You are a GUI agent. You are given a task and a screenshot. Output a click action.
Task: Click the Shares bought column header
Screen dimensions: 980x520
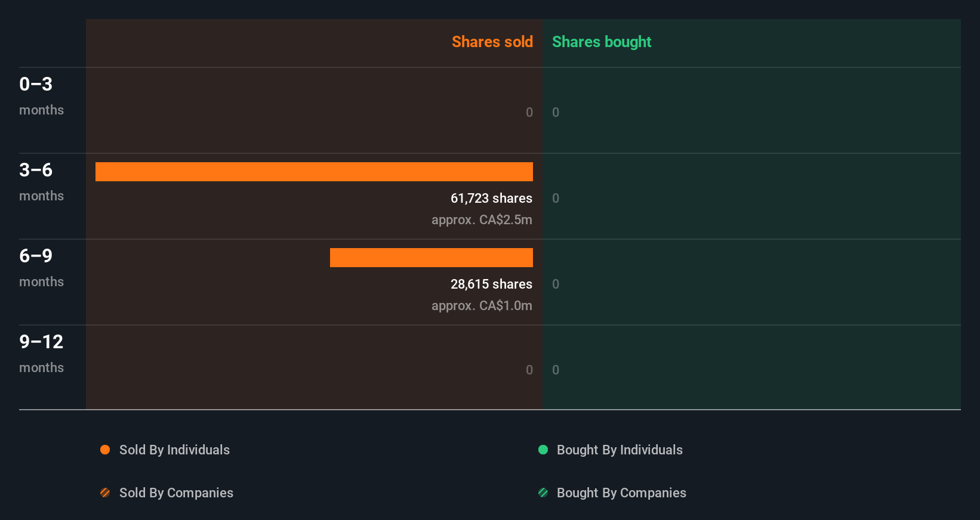click(x=602, y=42)
